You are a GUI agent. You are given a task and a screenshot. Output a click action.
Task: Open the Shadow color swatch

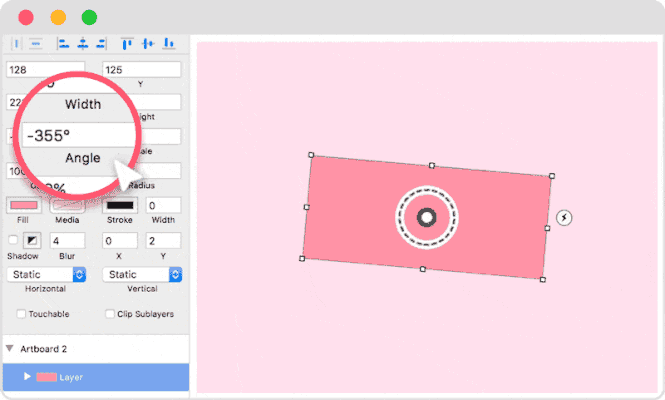click(x=32, y=241)
